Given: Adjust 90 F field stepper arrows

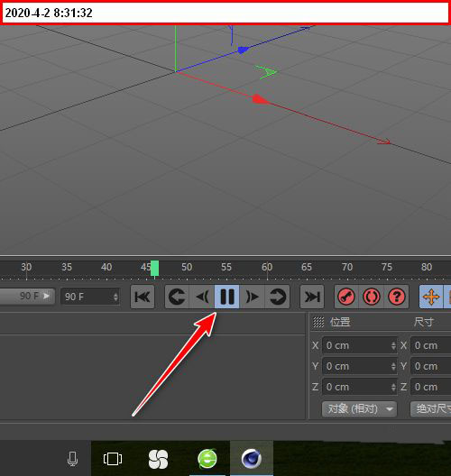Looking at the screenshot, I should pos(115,297).
